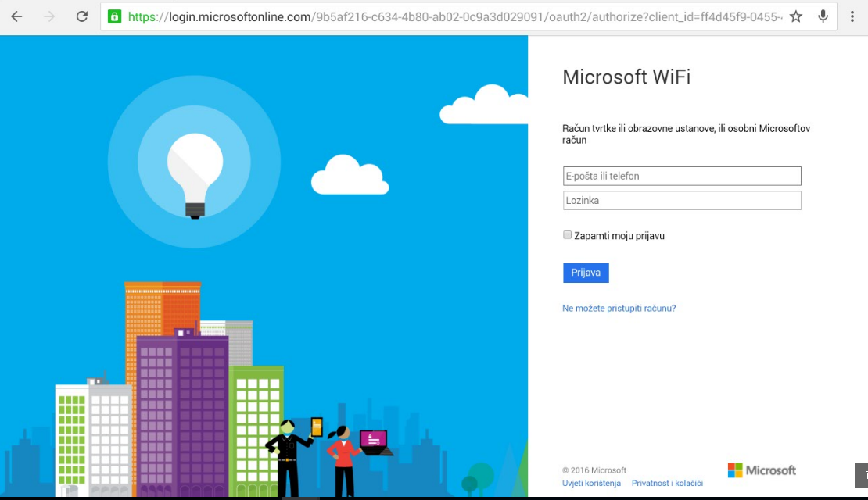Click the Lozinka password field

coord(682,200)
